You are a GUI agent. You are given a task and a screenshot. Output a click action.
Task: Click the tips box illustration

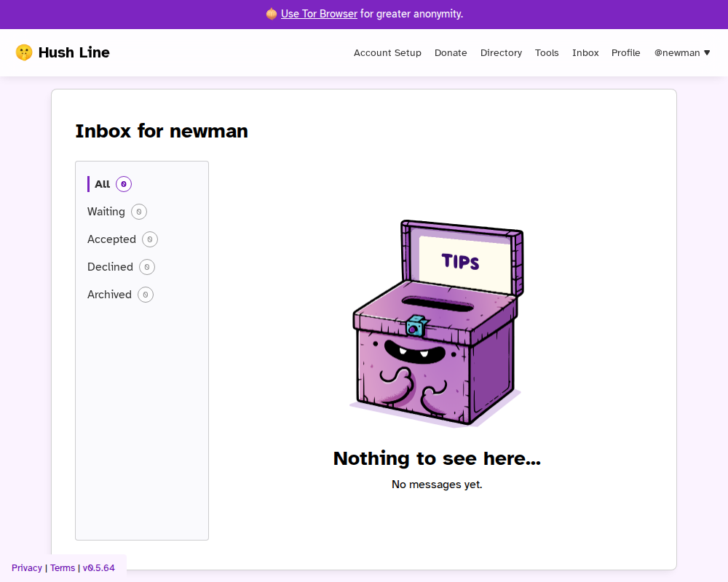click(437, 324)
